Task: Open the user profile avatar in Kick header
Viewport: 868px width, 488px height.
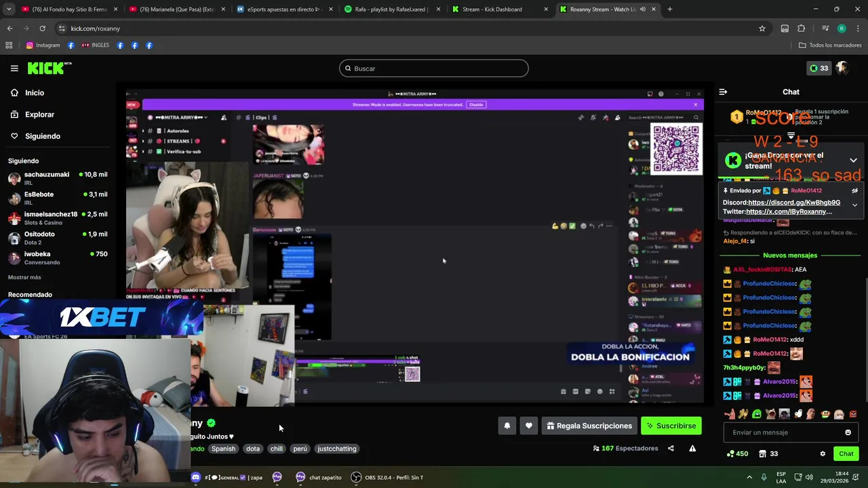Action: [x=842, y=68]
